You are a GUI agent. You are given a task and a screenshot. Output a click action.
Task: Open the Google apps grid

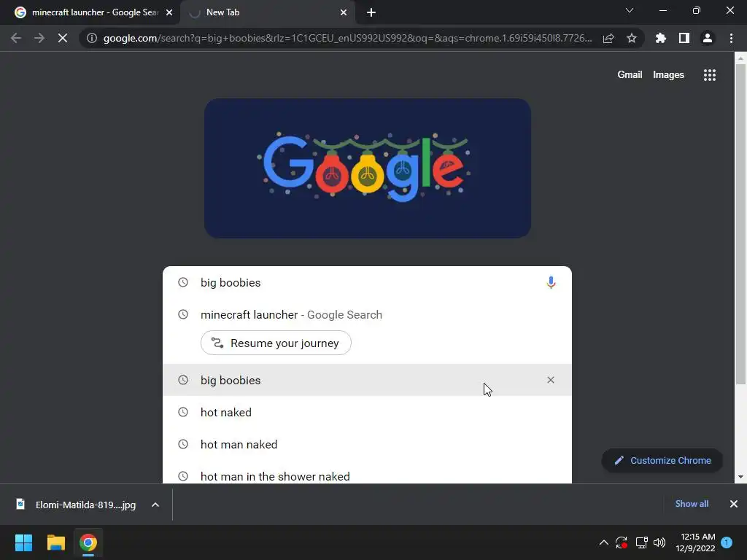[710, 75]
